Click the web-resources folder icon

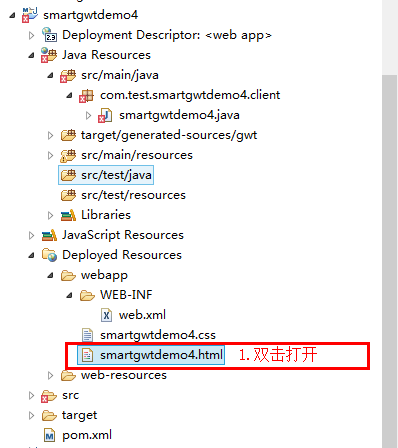(x=68, y=375)
